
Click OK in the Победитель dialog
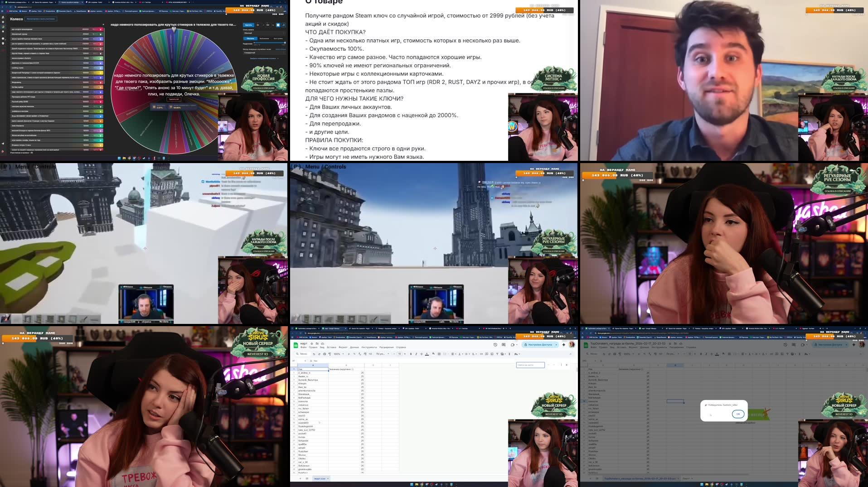pyautogui.click(x=739, y=414)
